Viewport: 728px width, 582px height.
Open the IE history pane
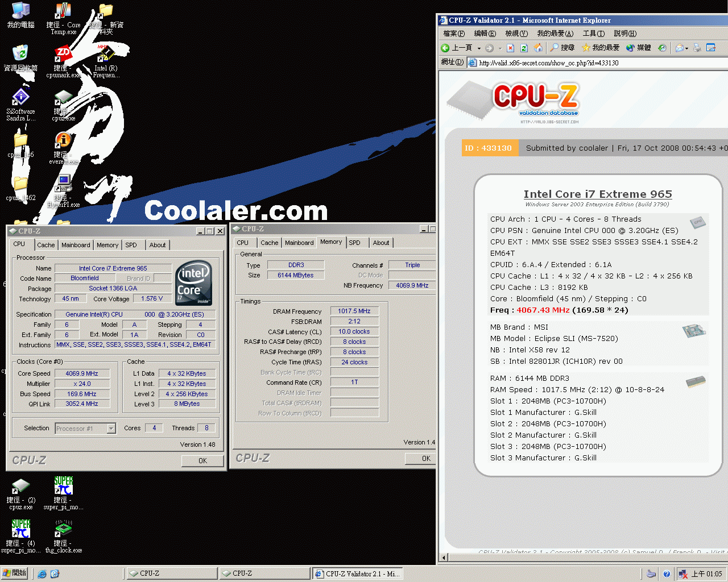tap(662, 48)
